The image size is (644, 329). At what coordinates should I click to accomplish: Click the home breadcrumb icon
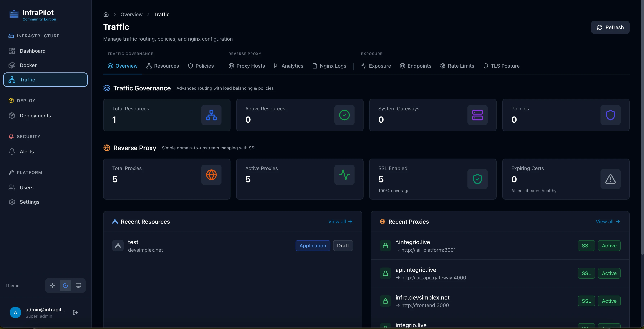click(x=106, y=15)
